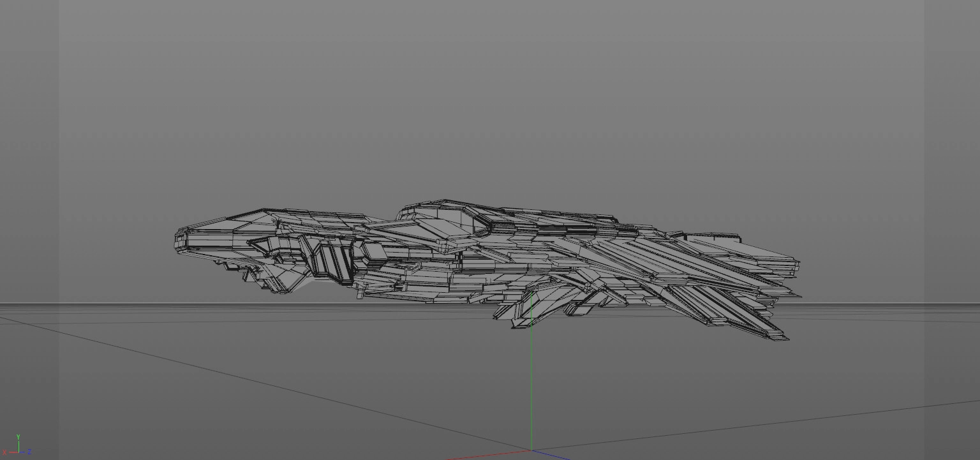Select the world origin where axes meet

[531, 450]
